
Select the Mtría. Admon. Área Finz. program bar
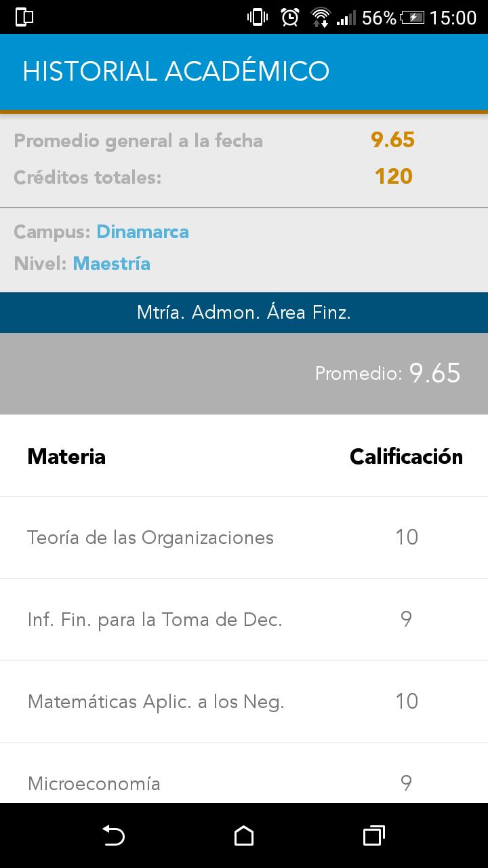point(244,313)
